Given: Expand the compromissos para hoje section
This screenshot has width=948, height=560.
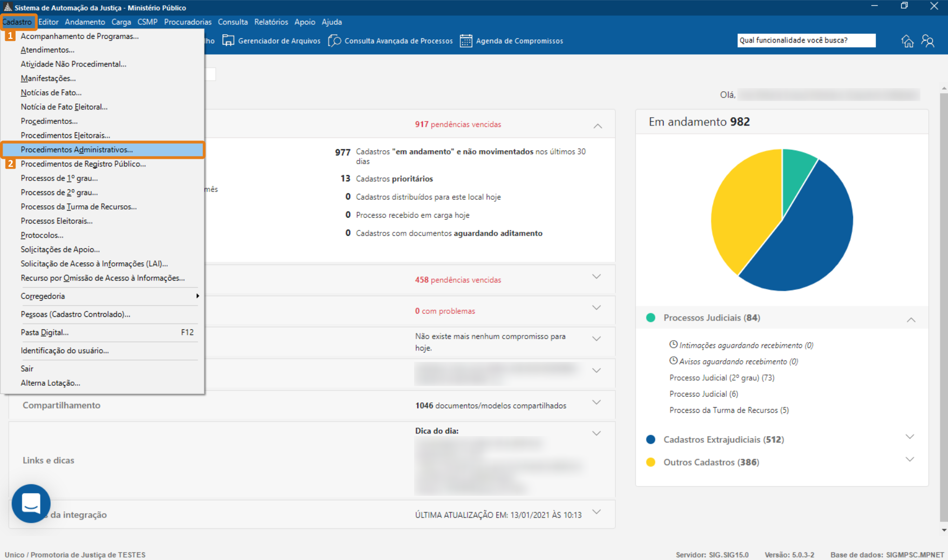Looking at the screenshot, I should coord(597,339).
